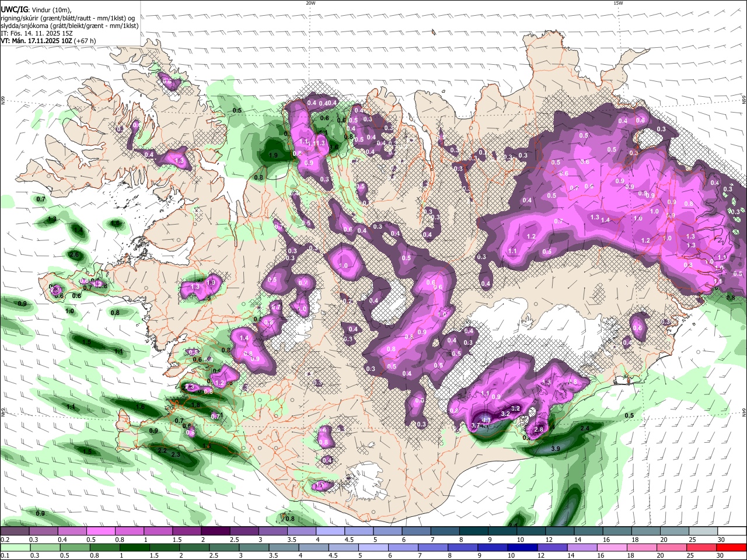Viewport: 747px width, 560px height.
Task: Pick the red 30 swatch in rain legend
Action: pos(731,547)
